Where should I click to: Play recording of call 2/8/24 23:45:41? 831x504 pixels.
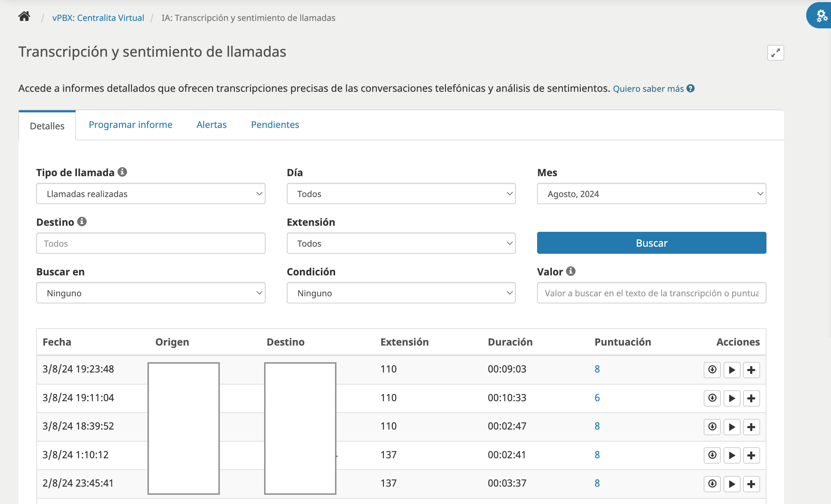click(732, 484)
